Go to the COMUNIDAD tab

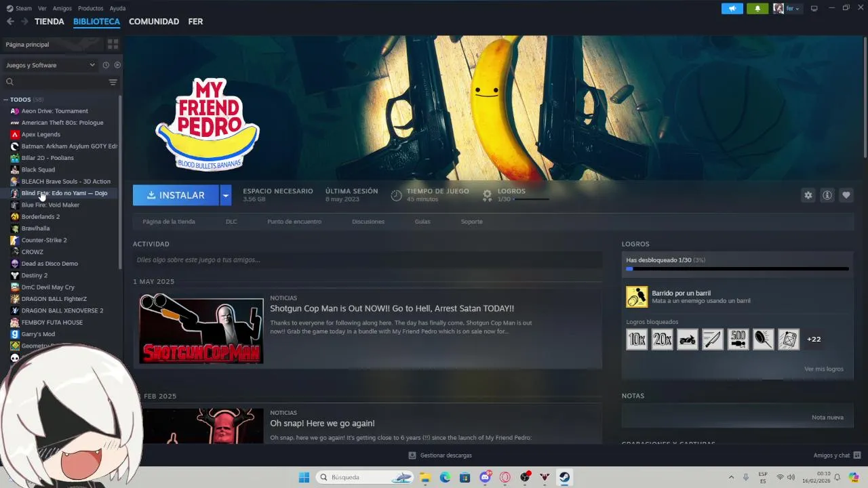[154, 22]
